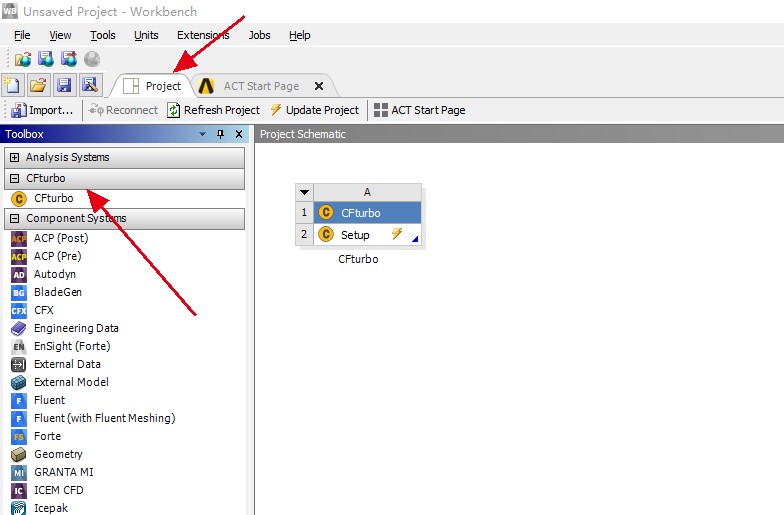Viewport: 784px width, 515px height.
Task: Click the Forte FS icon
Action: click(18, 436)
